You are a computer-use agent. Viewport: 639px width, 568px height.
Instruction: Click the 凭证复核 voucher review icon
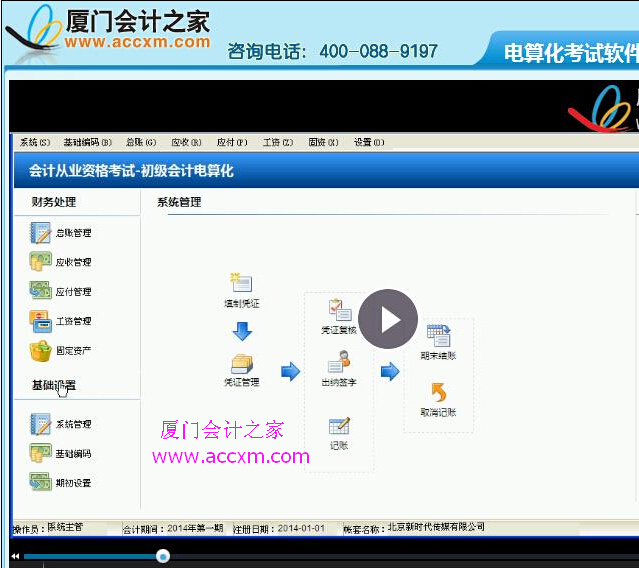pyautogui.click(x=339, y=310)
